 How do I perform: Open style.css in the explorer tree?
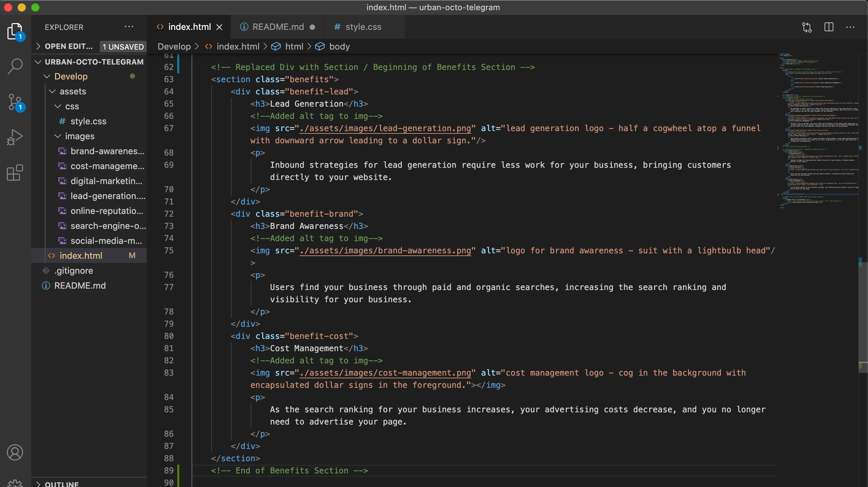click(x=88, y=121)
